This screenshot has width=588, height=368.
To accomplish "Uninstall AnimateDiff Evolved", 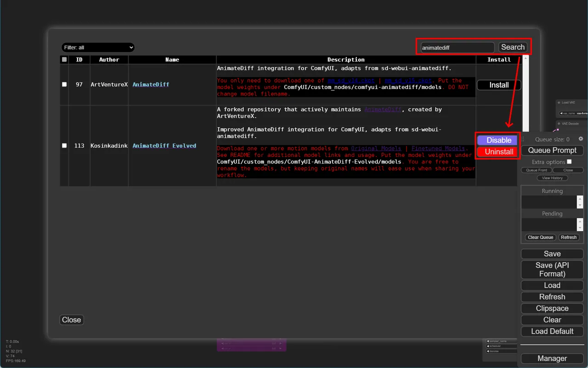I will [x=499, y=151].
